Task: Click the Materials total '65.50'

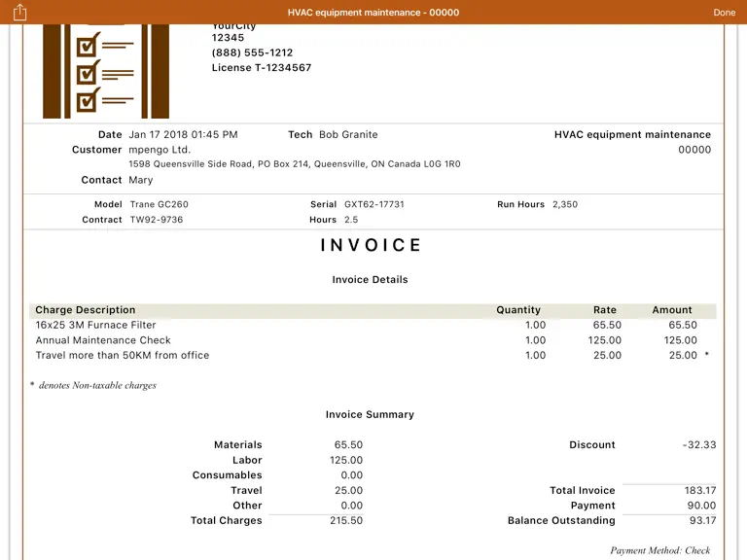Action: [348, 444]
